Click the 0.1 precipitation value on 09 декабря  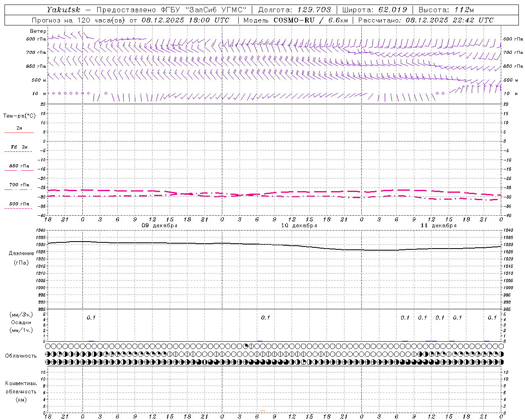pos(91,317)
